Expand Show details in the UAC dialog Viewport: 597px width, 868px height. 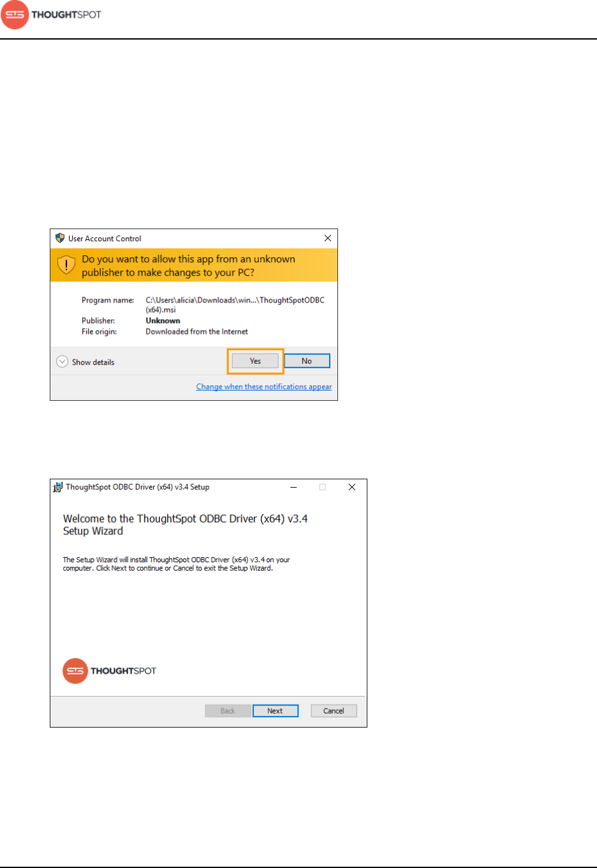click(x=85, y=362)
